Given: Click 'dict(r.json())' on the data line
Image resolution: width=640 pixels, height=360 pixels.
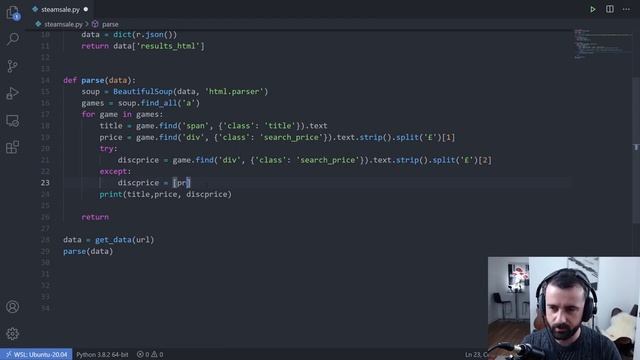Looking at the screenshot, I should click(145, 34).
